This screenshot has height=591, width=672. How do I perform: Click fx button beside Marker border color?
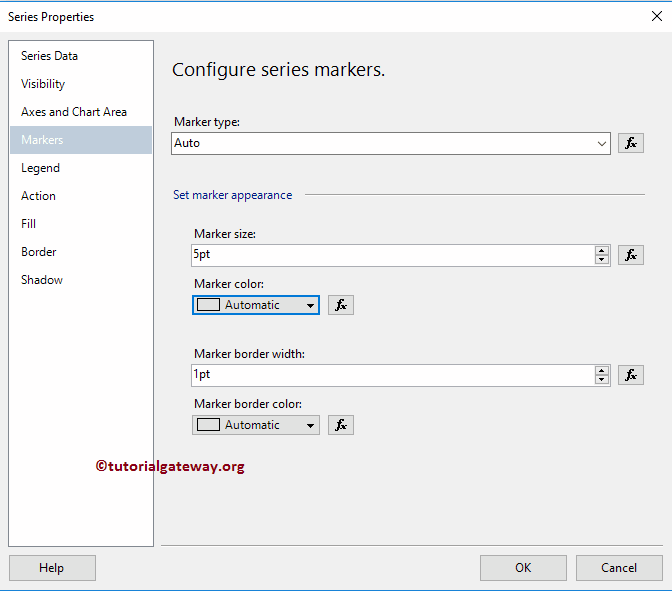point(341,425)
